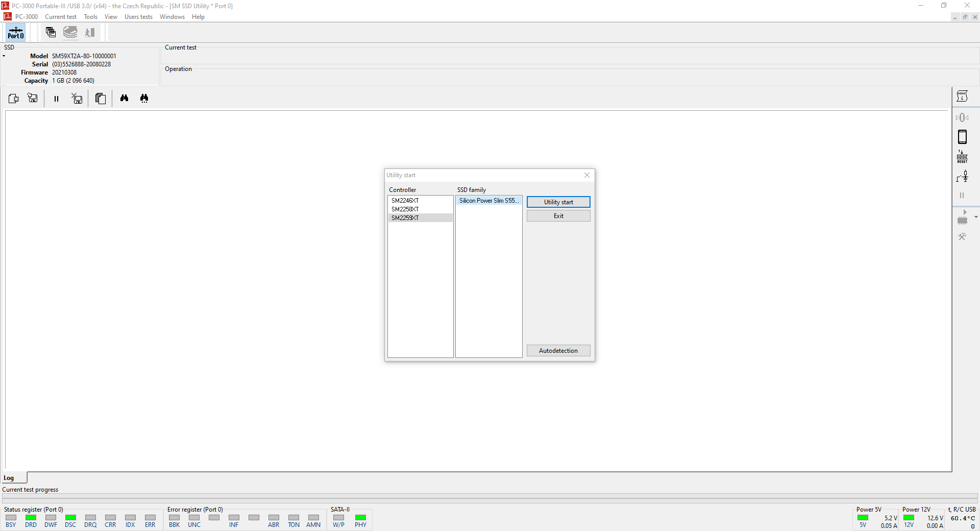Click the copy pages icon in log toolbar
Screen dimensions: 980x531
tap(101, 99)
